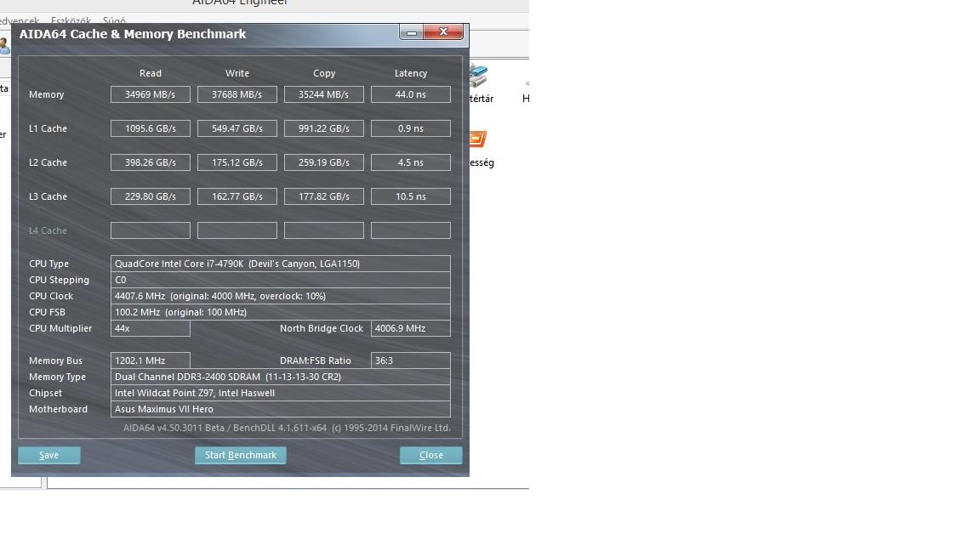This screenshot has width=980, height=551.
Task: Select L2 Cache Latency 4.5 ns
Action: pyautogui.click(x=411, y=162)
